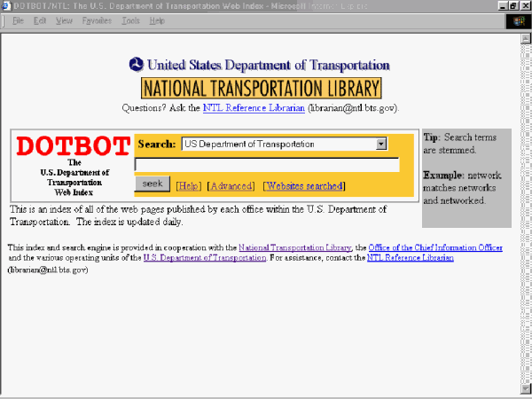Open the Tools menu
The width and height of the screenshot is (532, 399).
(x=130, y=20)
